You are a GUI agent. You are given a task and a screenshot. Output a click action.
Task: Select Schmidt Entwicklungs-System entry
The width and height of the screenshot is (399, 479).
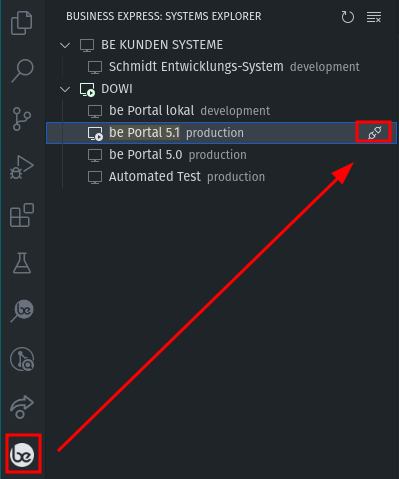(221, 67)
